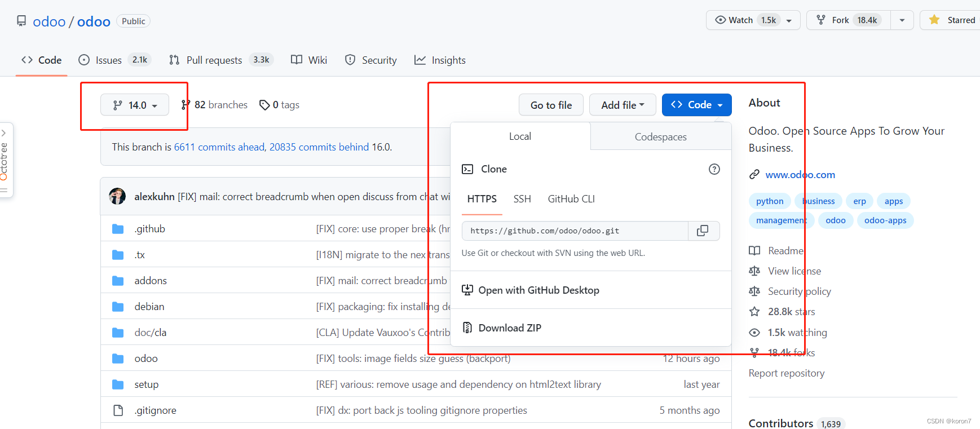Click the odoo organization name link

(x=49, y=21)
